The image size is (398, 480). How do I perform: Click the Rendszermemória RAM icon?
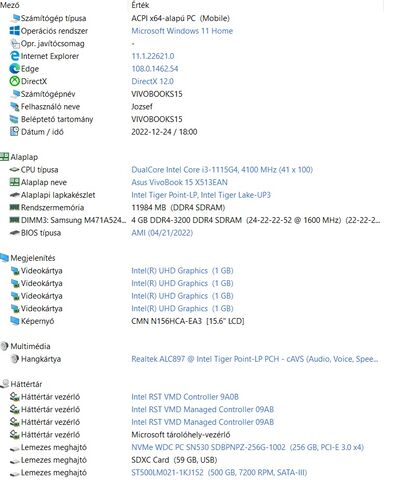(x=15, y=208)
